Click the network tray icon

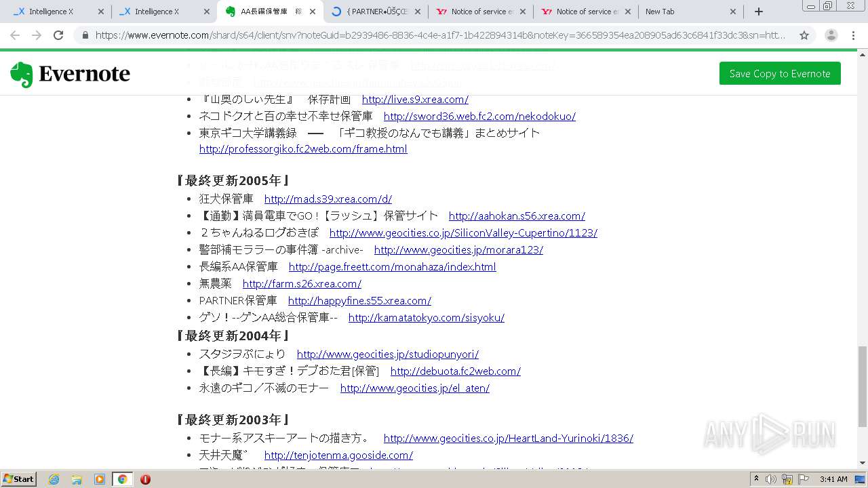click(787, 479)
